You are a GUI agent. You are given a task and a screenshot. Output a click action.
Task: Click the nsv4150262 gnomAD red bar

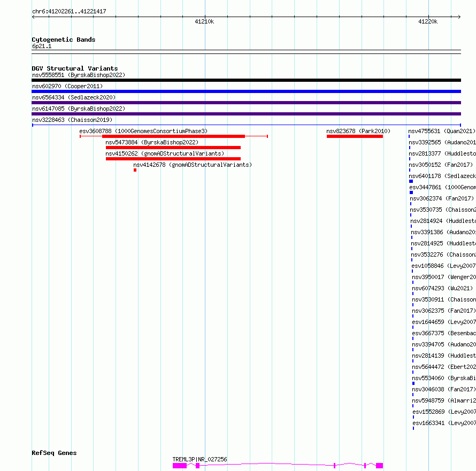point(173,159)
